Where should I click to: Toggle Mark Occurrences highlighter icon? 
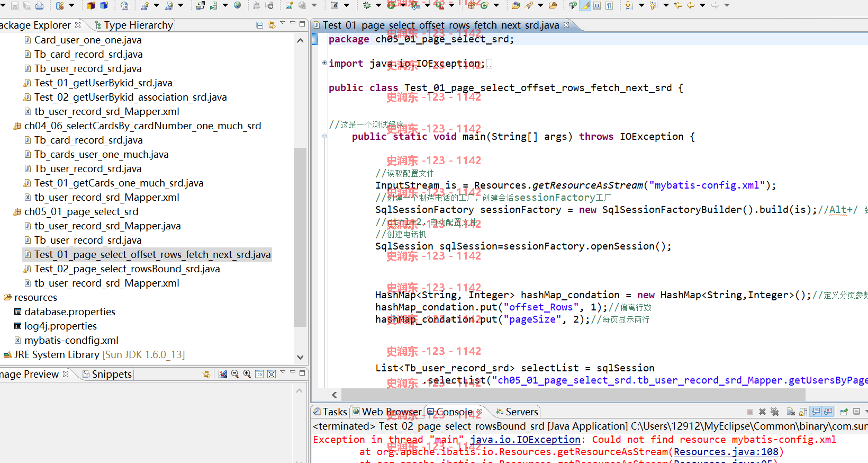(585, 5)
